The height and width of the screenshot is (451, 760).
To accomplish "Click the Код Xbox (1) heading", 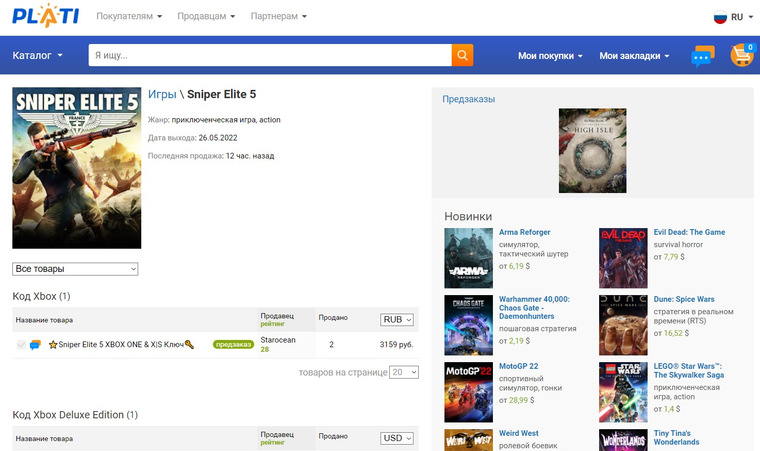I will (41, 296).
